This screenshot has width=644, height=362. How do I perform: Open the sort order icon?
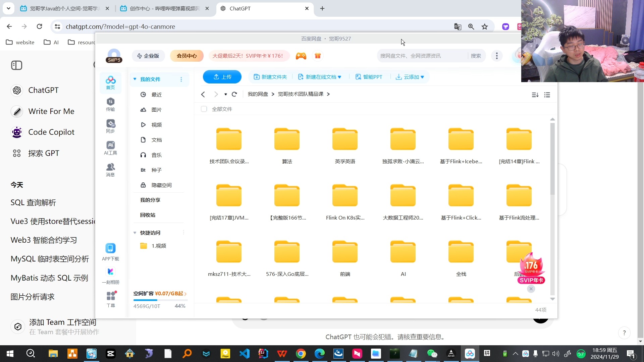point(535,95)
